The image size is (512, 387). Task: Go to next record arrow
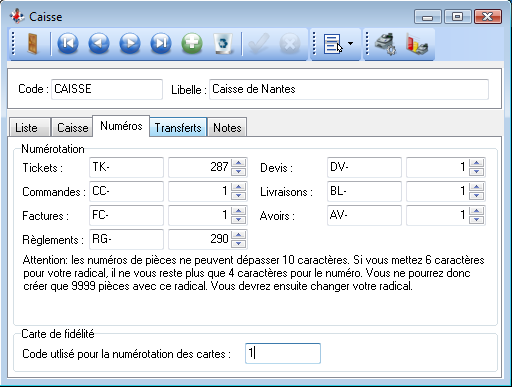[130, 43]
